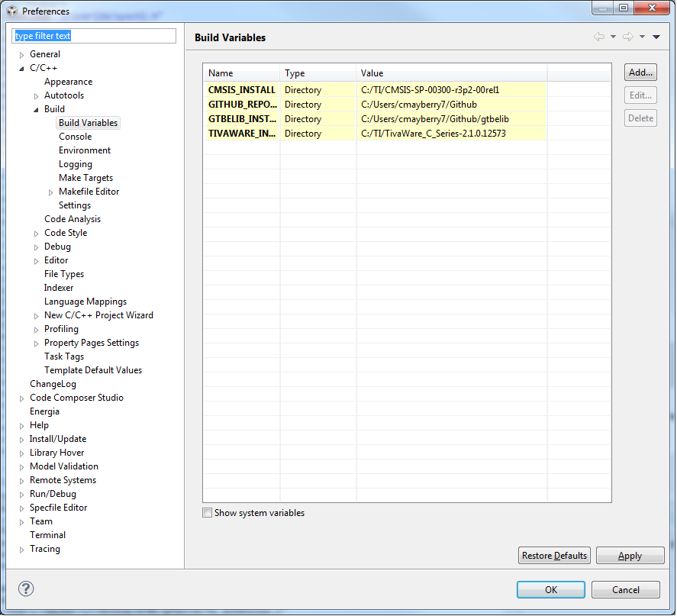
Task: Expand New C/C++ Project Wizard node
Action: coord(37,316)
